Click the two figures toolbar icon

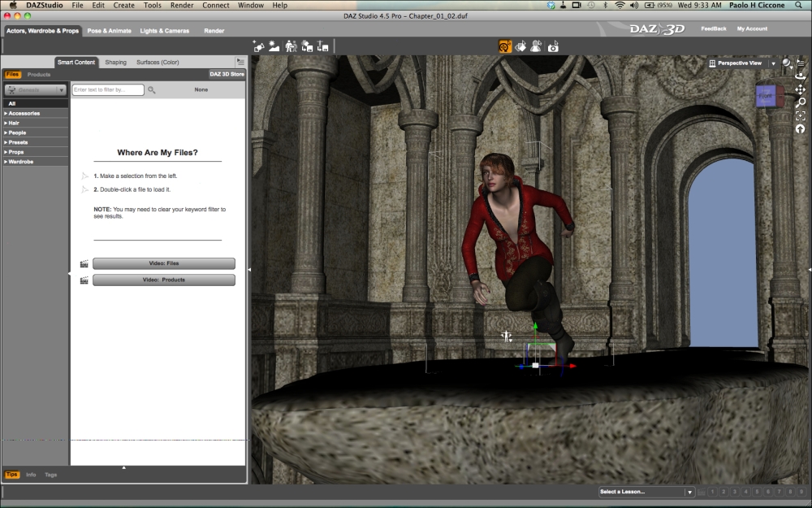[291, 46]
